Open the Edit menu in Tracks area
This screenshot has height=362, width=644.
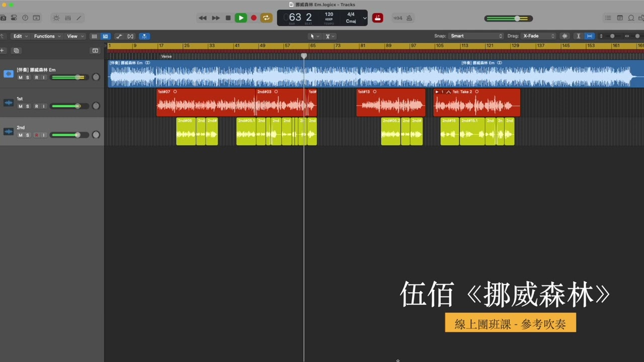click(x=20, y=36)
